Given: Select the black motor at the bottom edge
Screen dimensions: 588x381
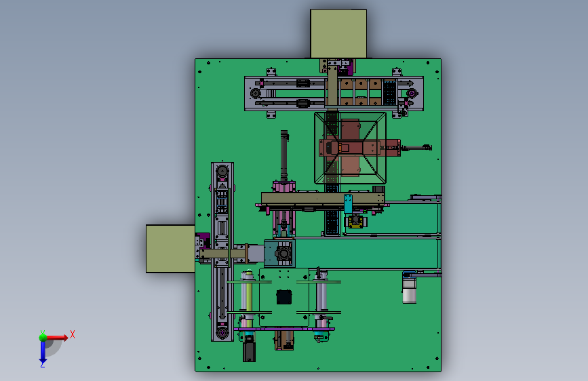Looking at the screenshot, I should (249, 350).
